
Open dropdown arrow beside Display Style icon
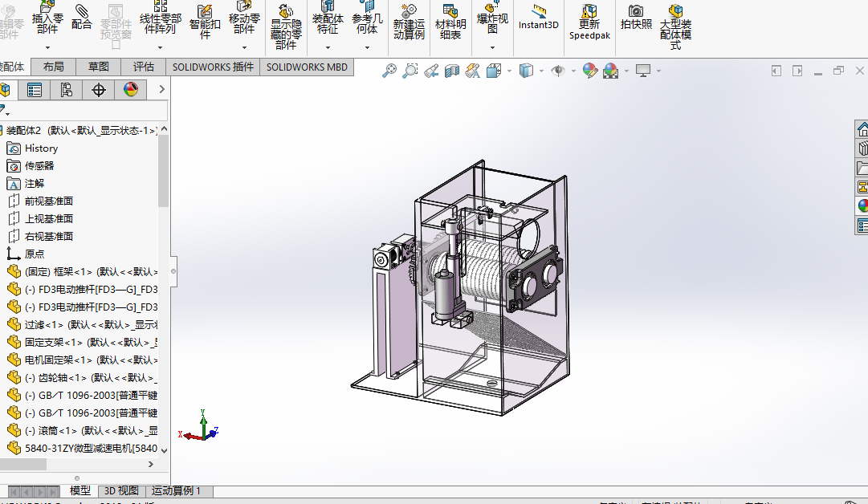(541, 71)
